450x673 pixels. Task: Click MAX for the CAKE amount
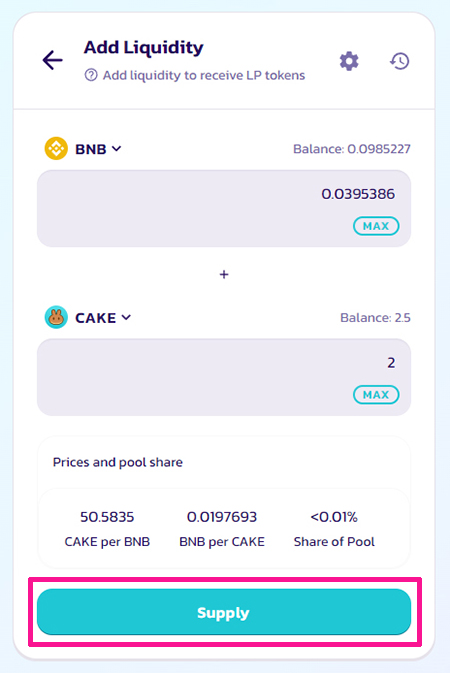coord(376,394)
